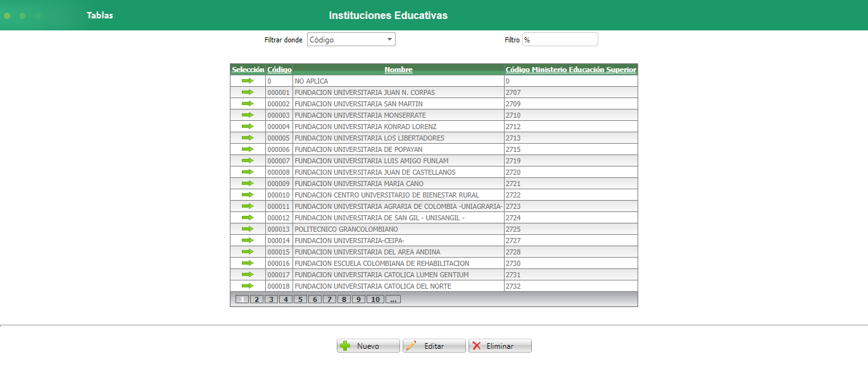The height and width of the screenshot is (376, 868).
Task: Select arrow for CENTRO UNIVERSITARIO DE BIENESTAR RURAL
Action: coord(248,195)
